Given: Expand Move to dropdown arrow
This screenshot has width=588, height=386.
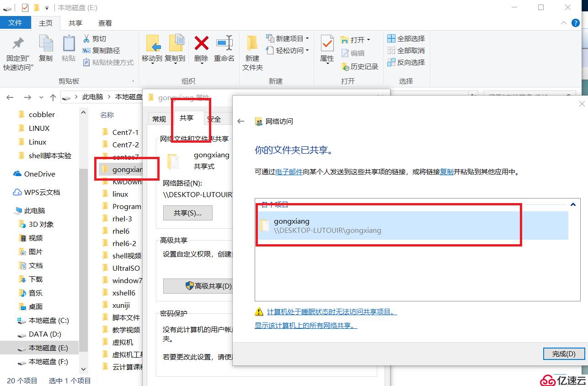Looking at the screenshot, I should click(x=152, y=63).
